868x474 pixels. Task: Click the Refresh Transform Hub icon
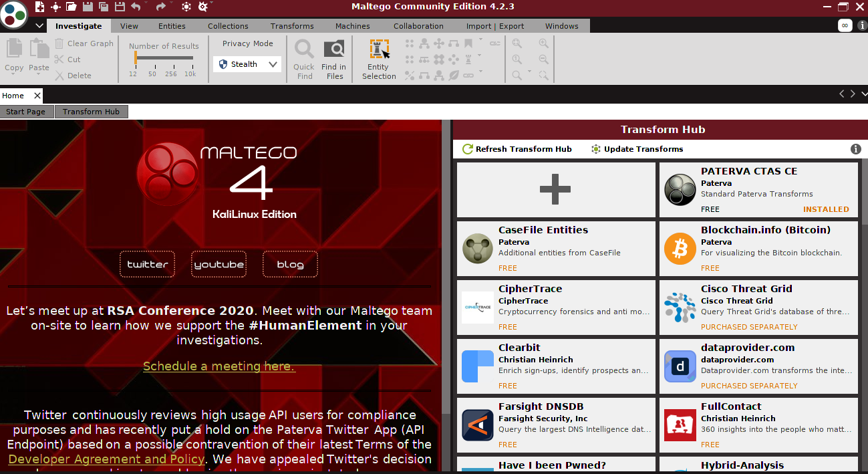tap(467, 149)
